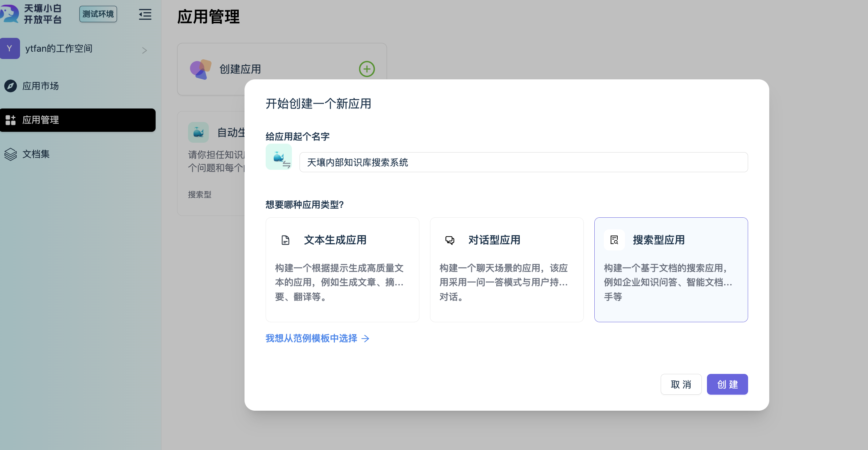The image size is (868, 450).
Task: Click the compass icon beside 应用市场
Action: tap(11, 86)
